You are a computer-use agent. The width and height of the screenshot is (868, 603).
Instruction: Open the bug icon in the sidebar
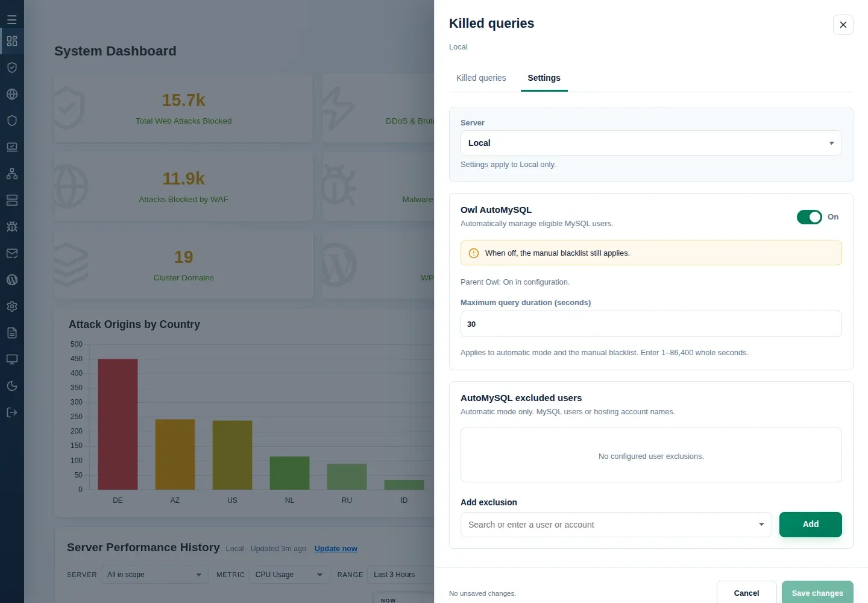[x=11, y=227]
